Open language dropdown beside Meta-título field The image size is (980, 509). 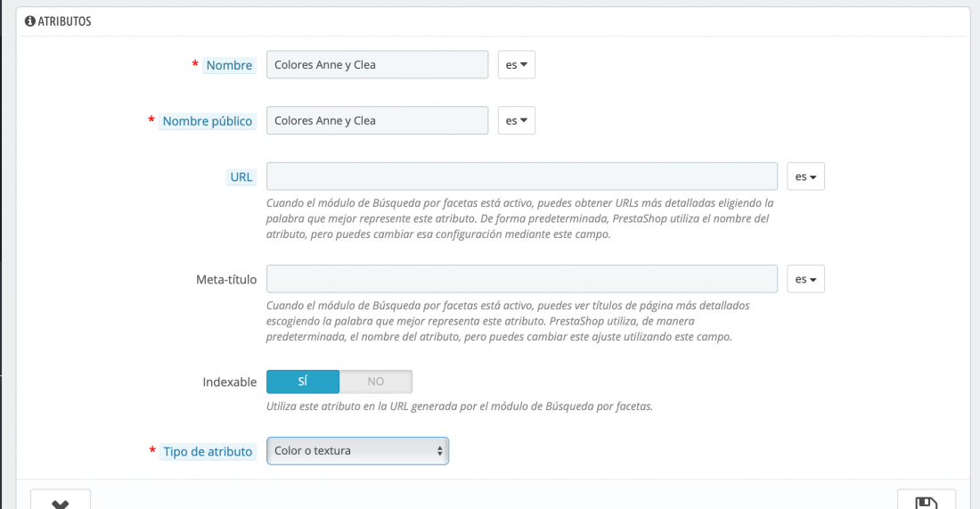[x=805, y=279]
